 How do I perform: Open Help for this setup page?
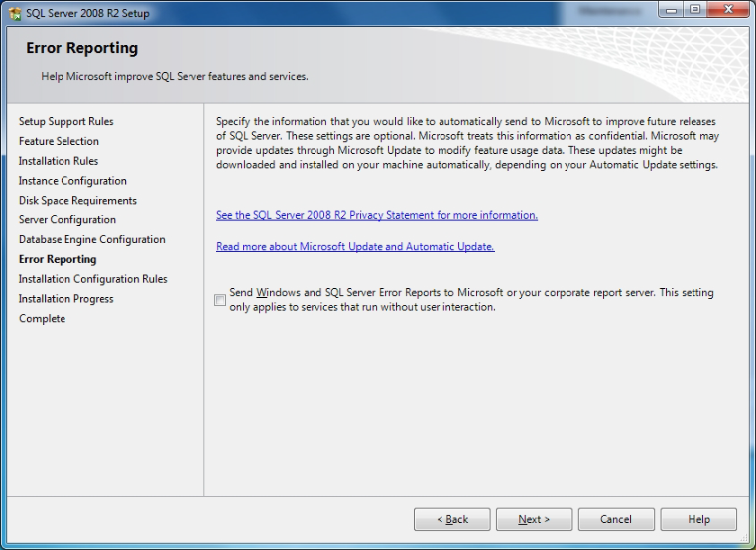698,519
